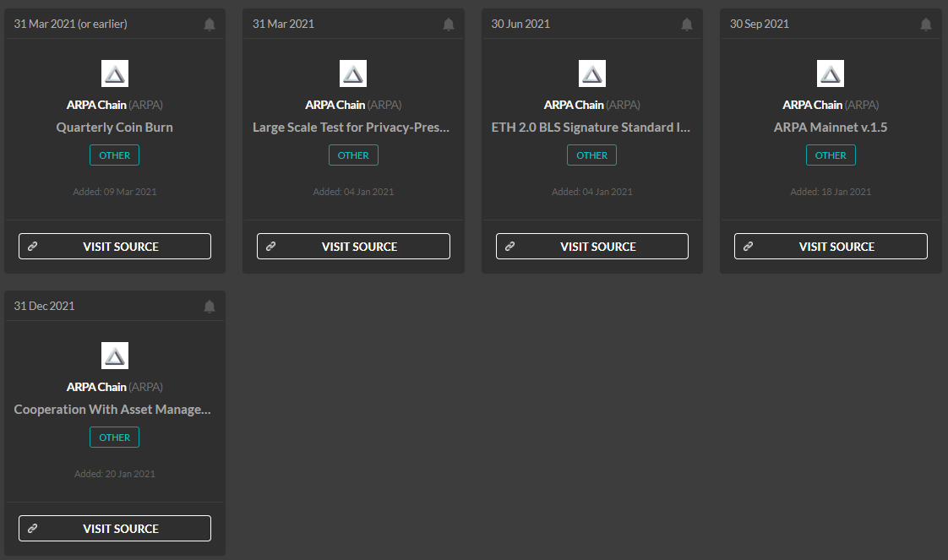Image resolution: width=948 pixels, height=560 pixels.
Task: Click ARPA Chain name on Quarterly Coin Burn card
Action: click(96, 105)
